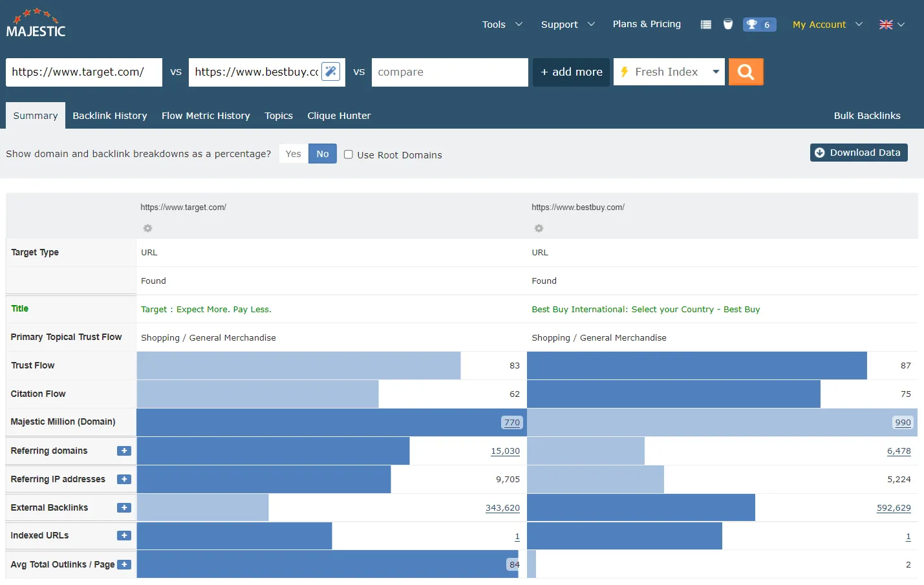Click the gear icon under target.com column
924x585 pixels.
pos(147,228)
